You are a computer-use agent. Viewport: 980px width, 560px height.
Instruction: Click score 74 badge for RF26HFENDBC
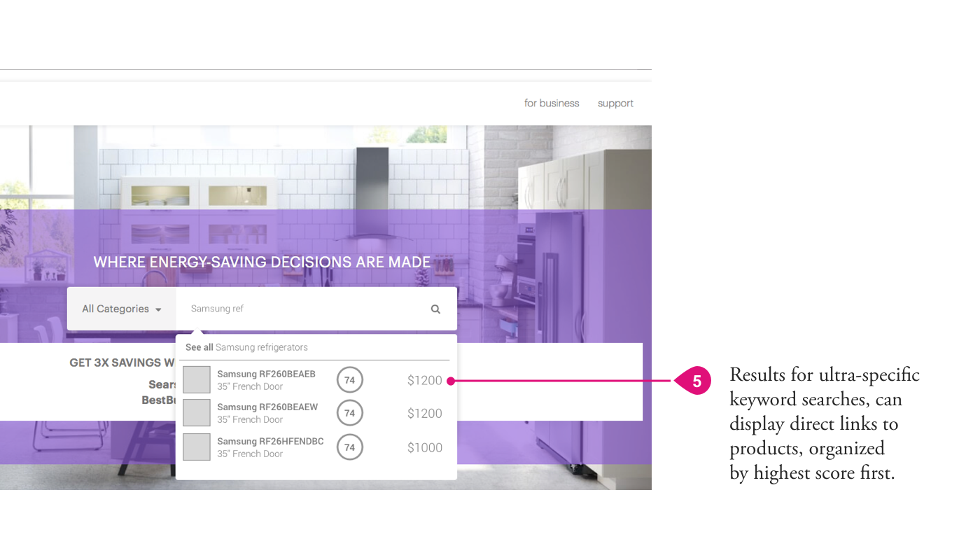click(350, 447)
